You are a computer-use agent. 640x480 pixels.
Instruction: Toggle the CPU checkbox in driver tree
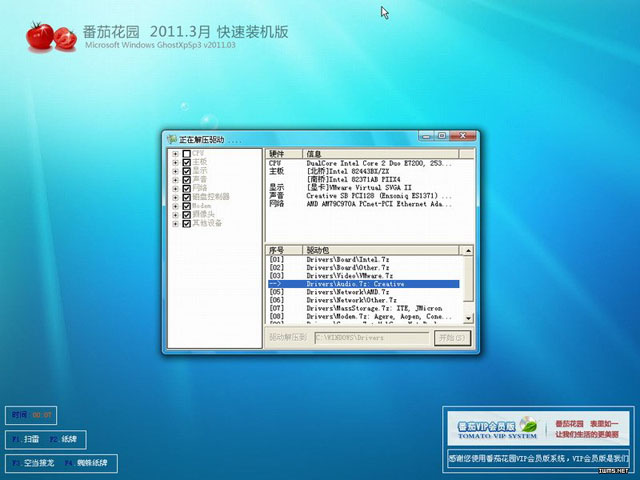pyautogui.click(x=187, y=153)
